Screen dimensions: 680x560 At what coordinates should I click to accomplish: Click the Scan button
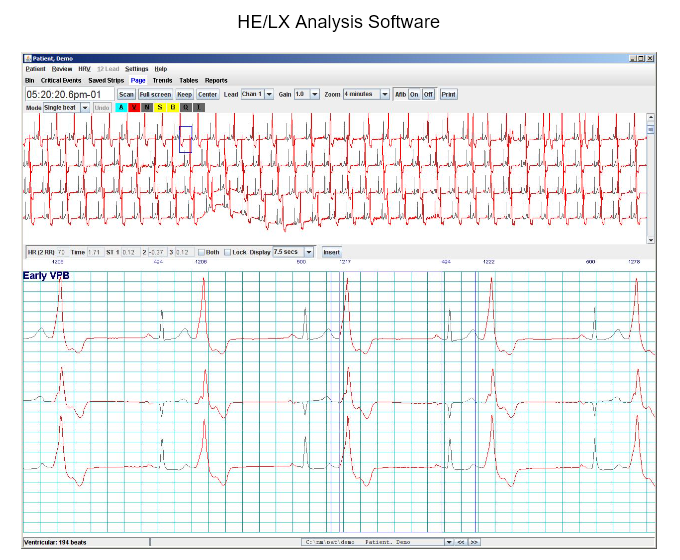coord(126,94)
